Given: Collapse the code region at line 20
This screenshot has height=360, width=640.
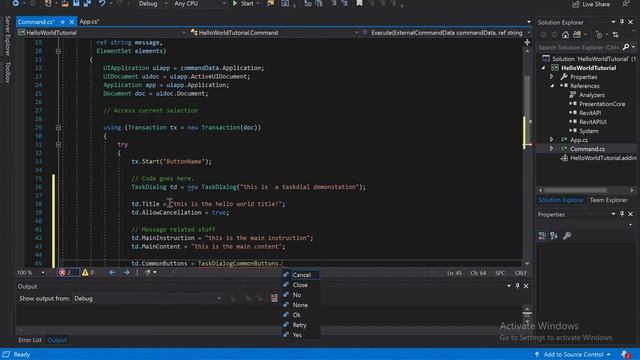Looking at the screenshot, I should tap(58, 51).
